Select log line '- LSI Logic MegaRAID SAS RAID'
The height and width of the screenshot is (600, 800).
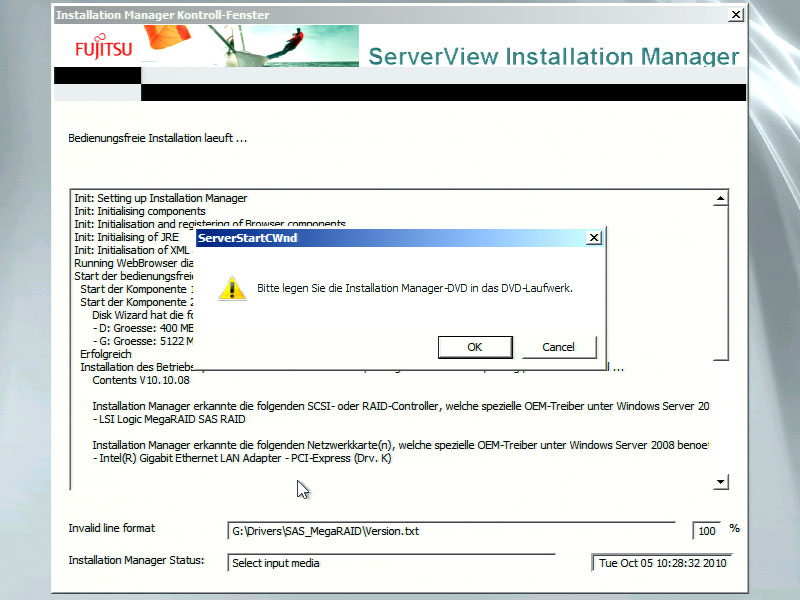169,419
